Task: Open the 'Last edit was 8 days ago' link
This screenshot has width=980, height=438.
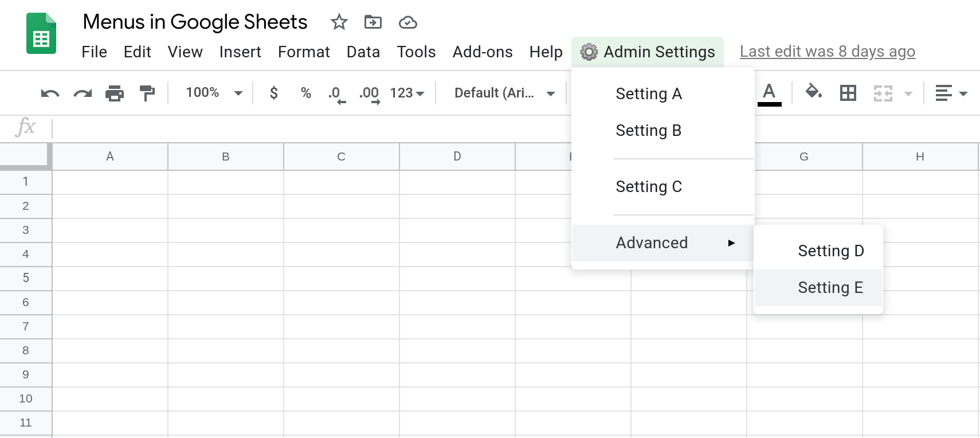Action: (828, 52)
